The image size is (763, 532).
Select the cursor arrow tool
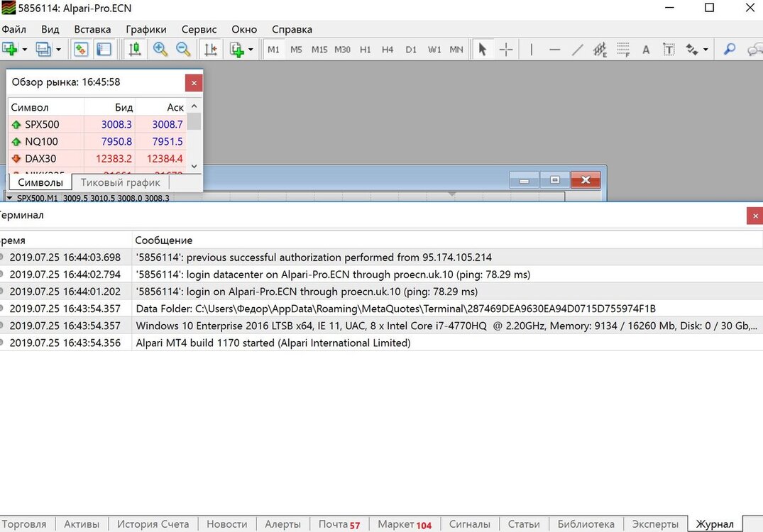[x=482, y=49]
